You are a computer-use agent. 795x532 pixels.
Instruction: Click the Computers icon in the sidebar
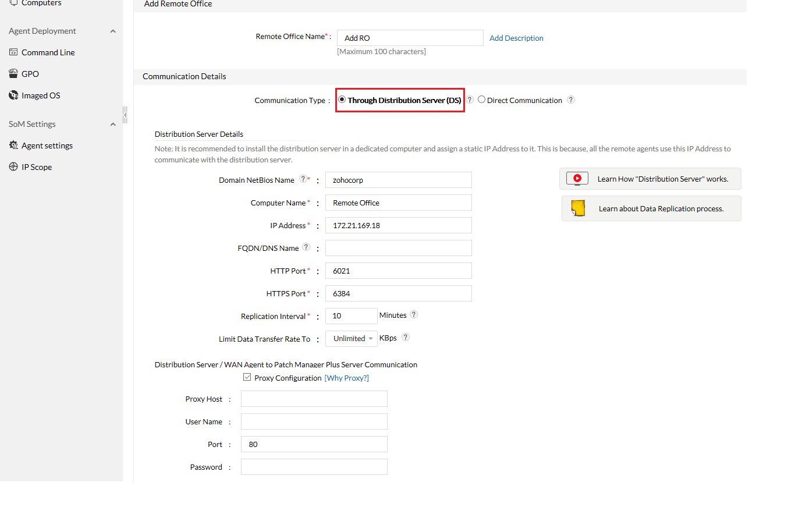13,2
